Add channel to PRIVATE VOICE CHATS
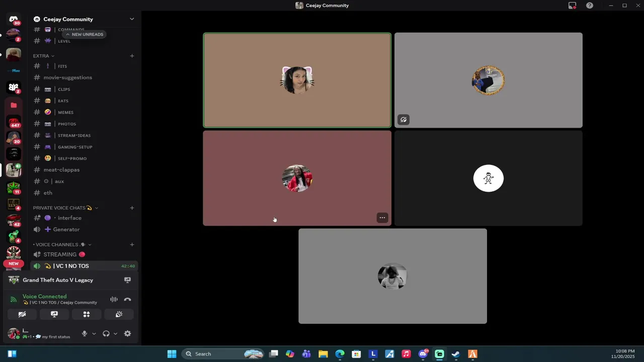The image size is (644, 362). coord(132,208)
